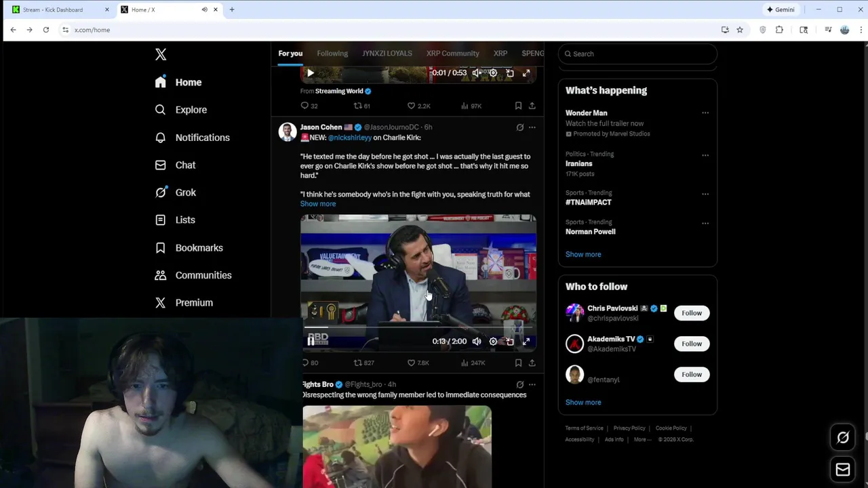Open Grok from the sidebar
This screenshot has height=488, width=868.
(x=175, y=192)
